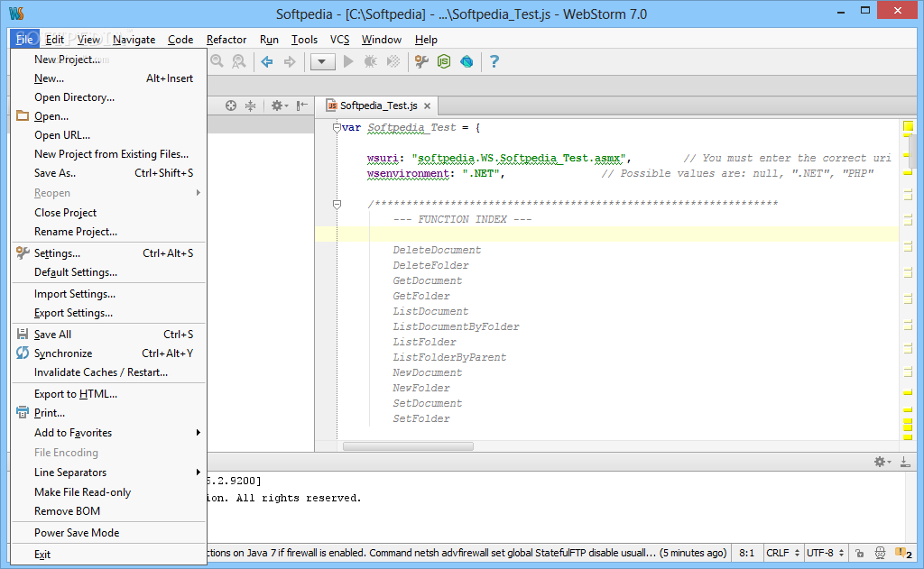Click yellow inspection status square indicator

tap(908, 125)
